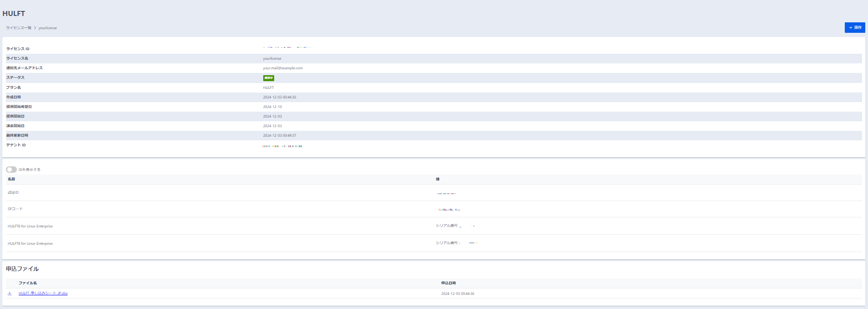The image size is (868, 309).
Task: Open the 操作 dropdown button
Action: click(x=855, y=27)
